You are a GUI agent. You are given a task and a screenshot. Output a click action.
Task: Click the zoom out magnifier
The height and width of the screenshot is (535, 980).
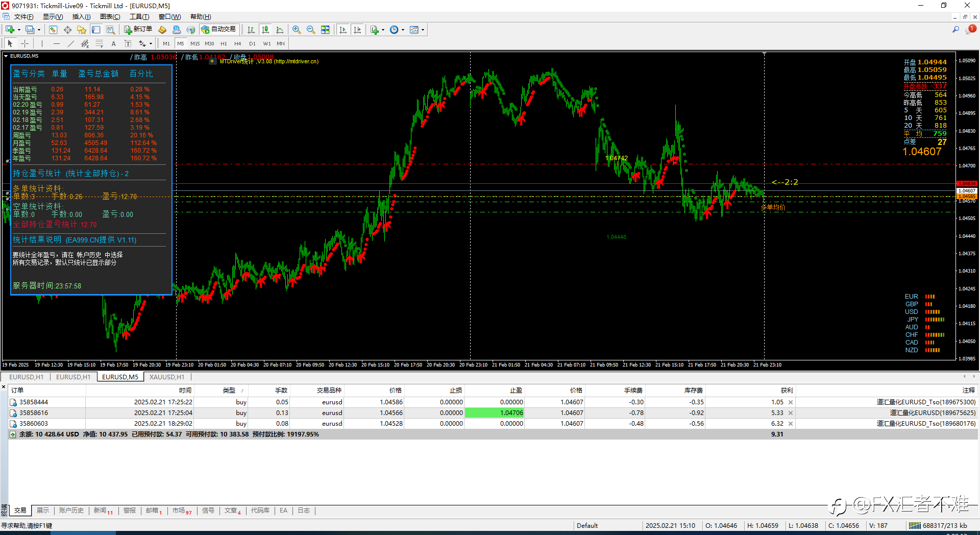(x=311, y=30)
